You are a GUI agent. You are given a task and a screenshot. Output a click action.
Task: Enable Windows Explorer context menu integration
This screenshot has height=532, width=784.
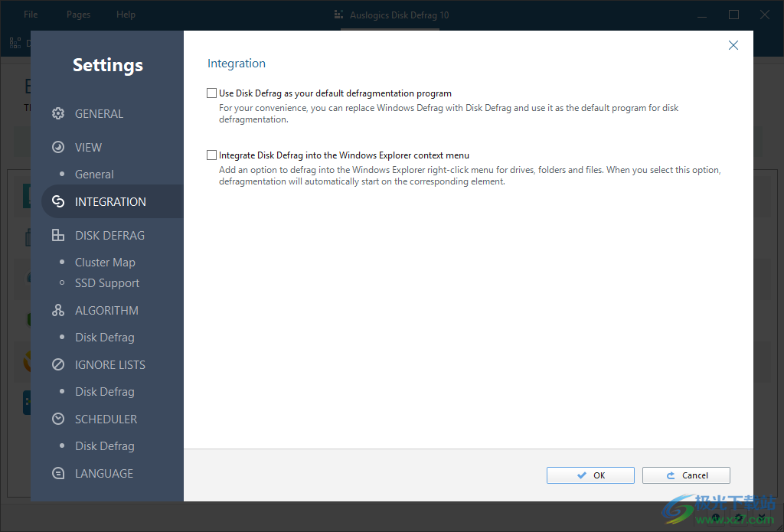pyautogui.click(x=211, y=155)
